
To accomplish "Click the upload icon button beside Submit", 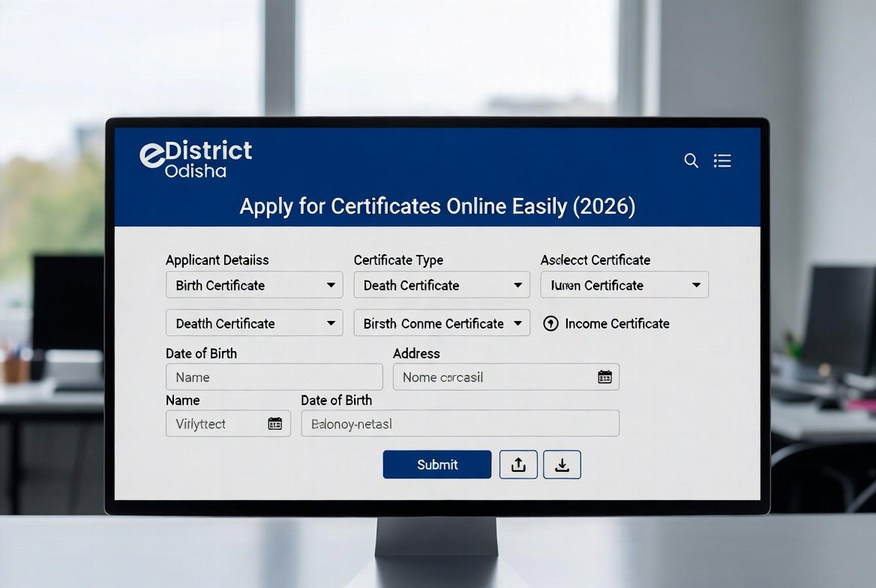I will click(518, 465).
